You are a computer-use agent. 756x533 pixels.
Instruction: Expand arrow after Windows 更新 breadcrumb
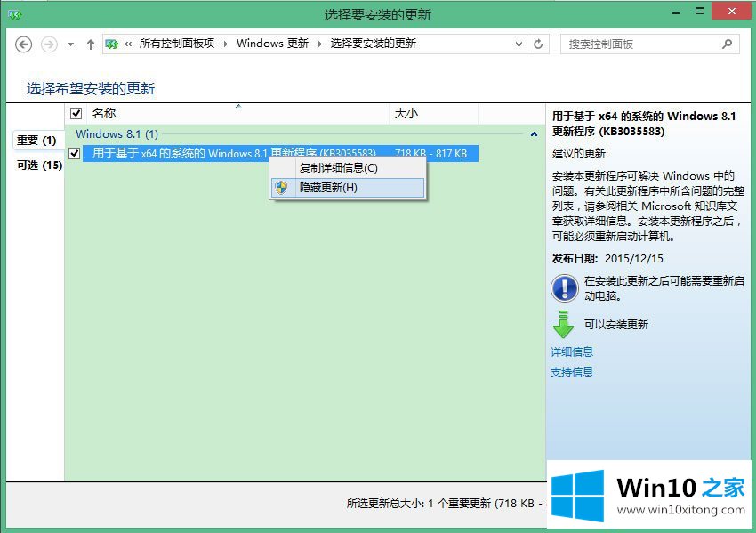click(x=319, y=44)
